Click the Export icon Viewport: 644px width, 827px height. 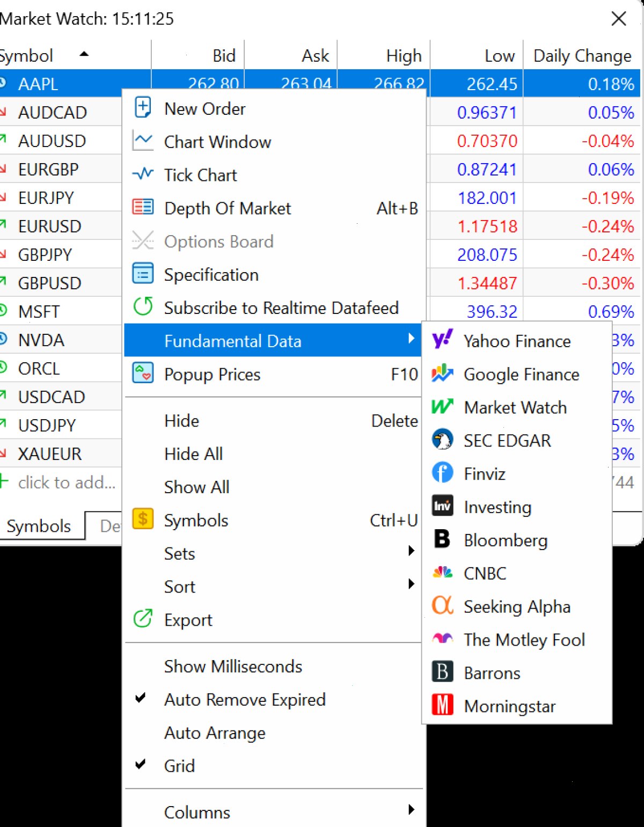point(143,619)
